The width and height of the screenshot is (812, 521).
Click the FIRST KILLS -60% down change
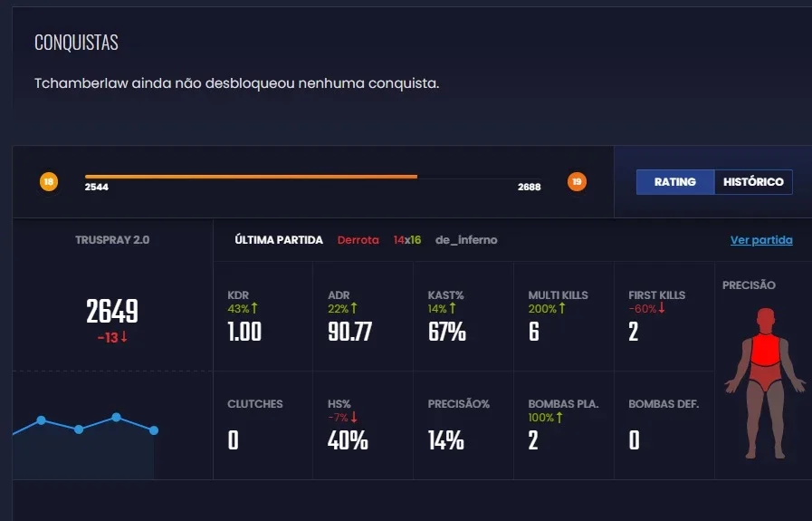[647, 308]
